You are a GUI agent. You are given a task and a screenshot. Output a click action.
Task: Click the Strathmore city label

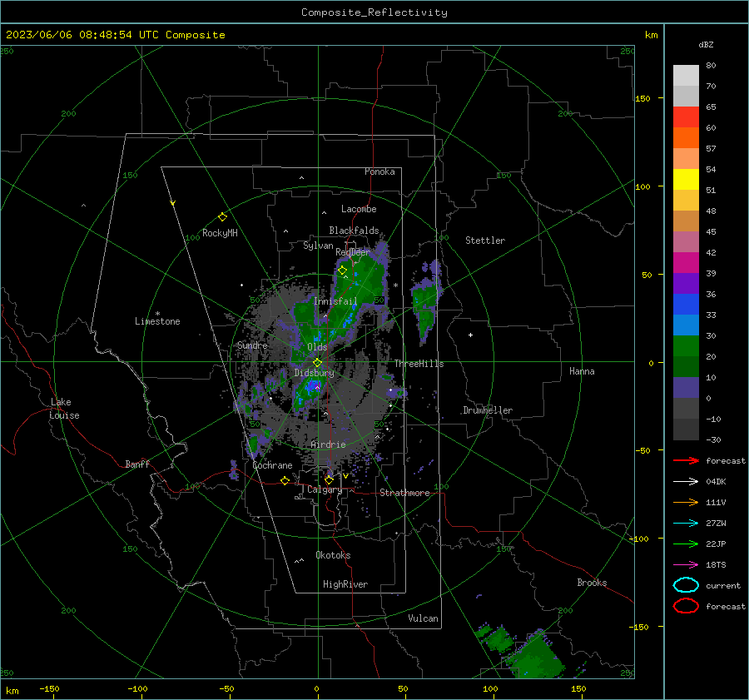(404, 493)
